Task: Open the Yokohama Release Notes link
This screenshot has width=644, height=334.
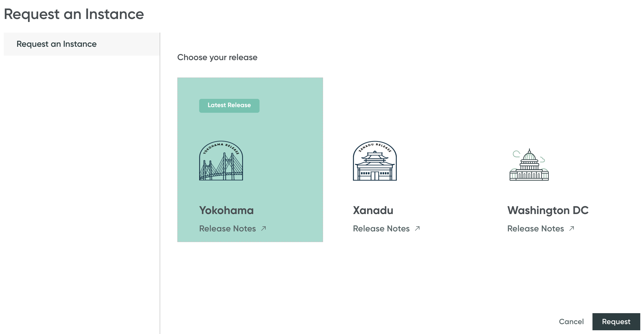Action: (x=227, y=229)
